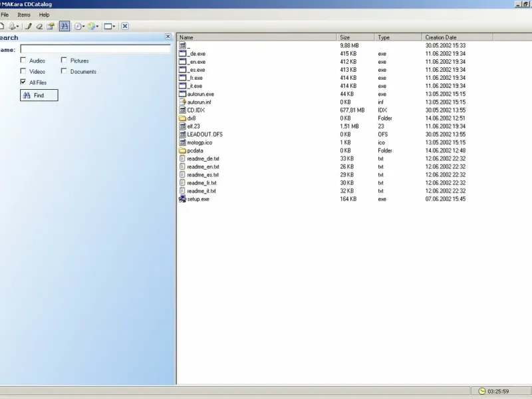Select the _it.exe file icon
Screen dimensions: 532x399
(x=182, y=86)
